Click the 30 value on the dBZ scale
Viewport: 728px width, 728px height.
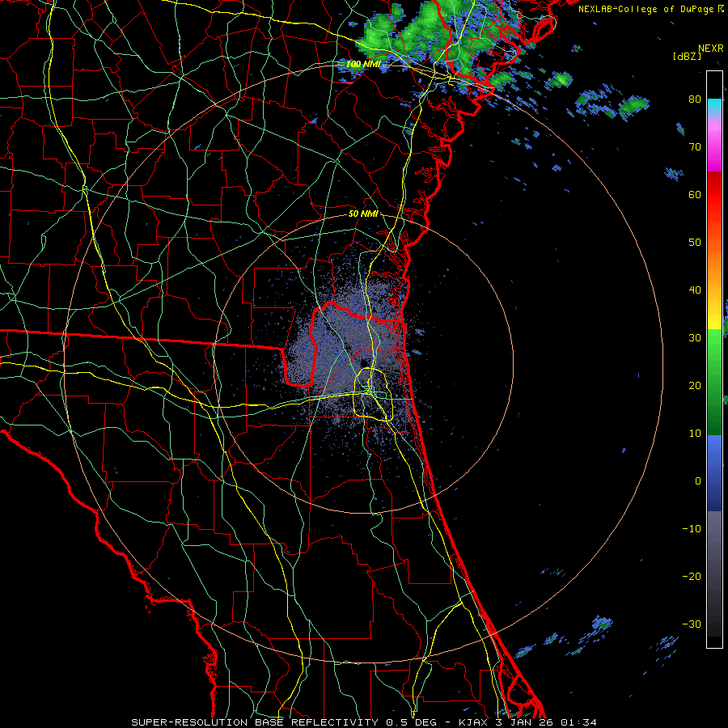click(695, 338)
